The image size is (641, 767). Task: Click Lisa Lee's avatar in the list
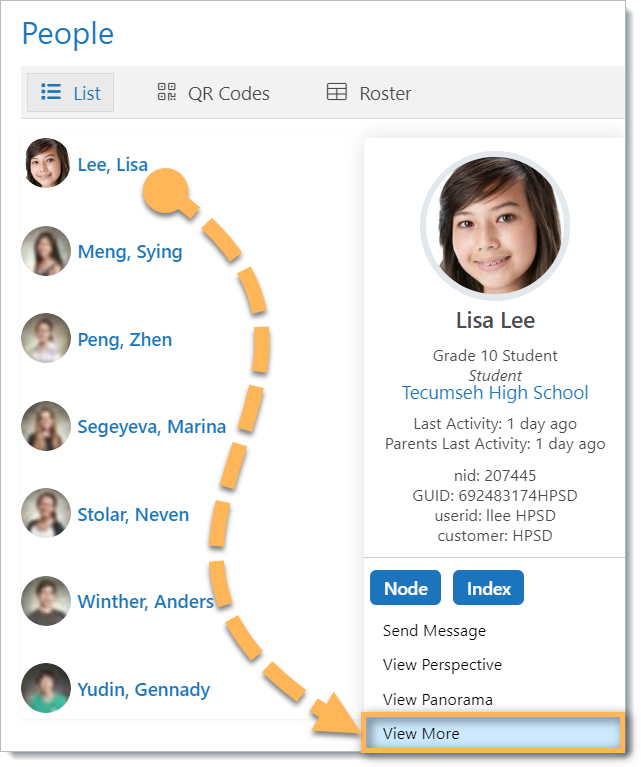pyautogui.click(x=47, y=163)
